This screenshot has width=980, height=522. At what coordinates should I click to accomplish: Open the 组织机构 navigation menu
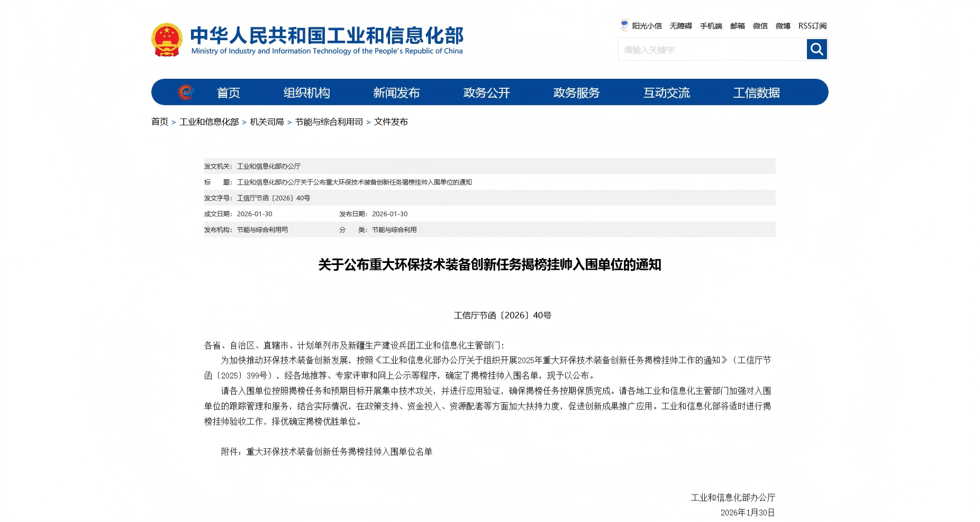[307, 93]
